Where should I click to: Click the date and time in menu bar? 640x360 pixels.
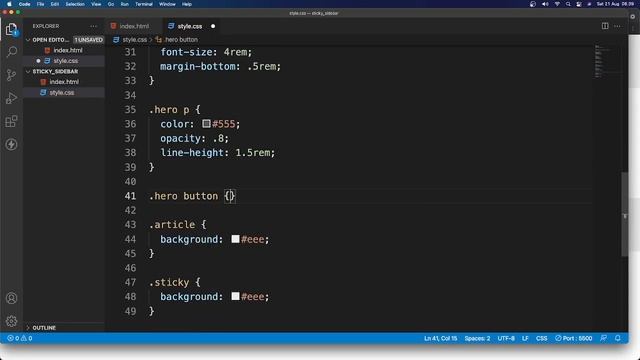pyautogui.click(x=615, y=4)
